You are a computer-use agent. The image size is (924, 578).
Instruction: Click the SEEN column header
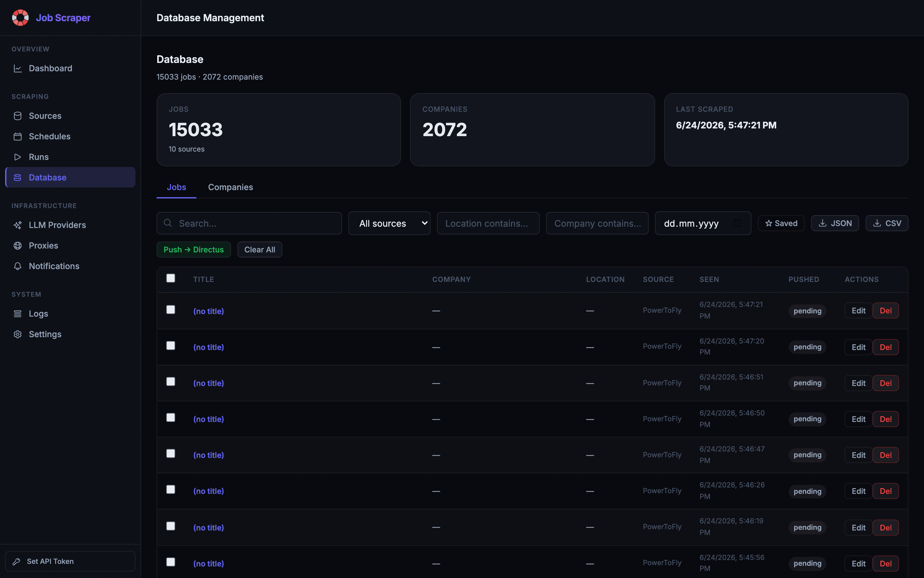(x=709, y=279)
